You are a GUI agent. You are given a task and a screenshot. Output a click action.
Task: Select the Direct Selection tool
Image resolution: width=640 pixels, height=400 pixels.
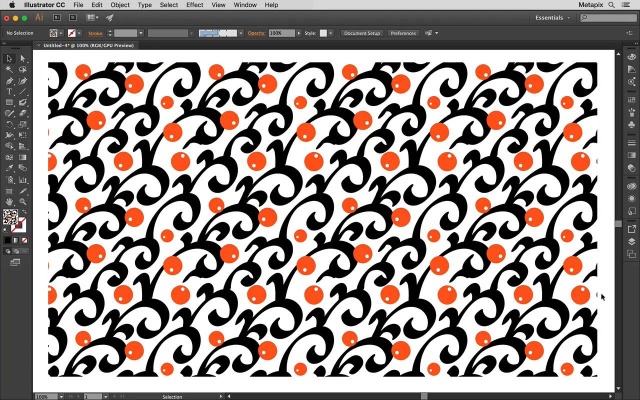pos(22,59)
